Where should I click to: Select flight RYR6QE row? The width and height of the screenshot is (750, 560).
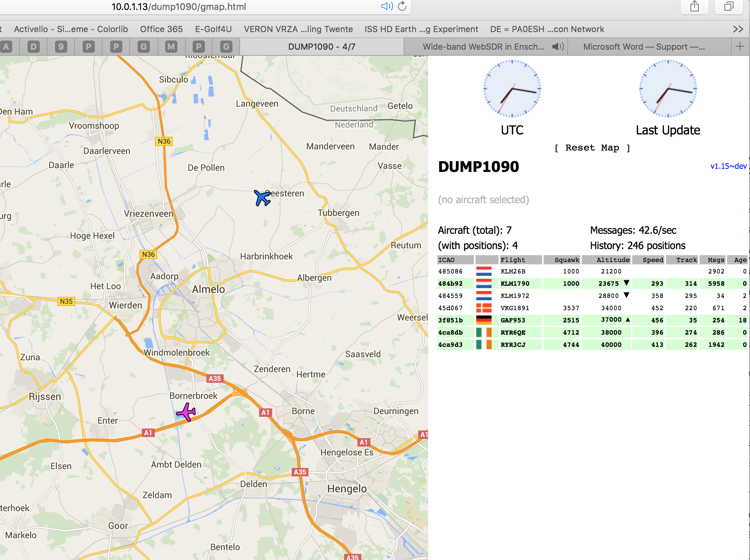593,332
